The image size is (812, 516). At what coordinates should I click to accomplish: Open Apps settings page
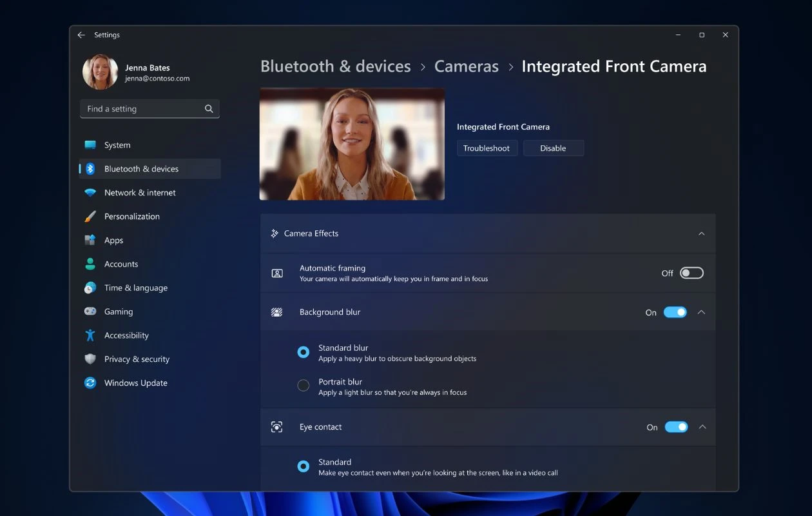coord(150,240)
